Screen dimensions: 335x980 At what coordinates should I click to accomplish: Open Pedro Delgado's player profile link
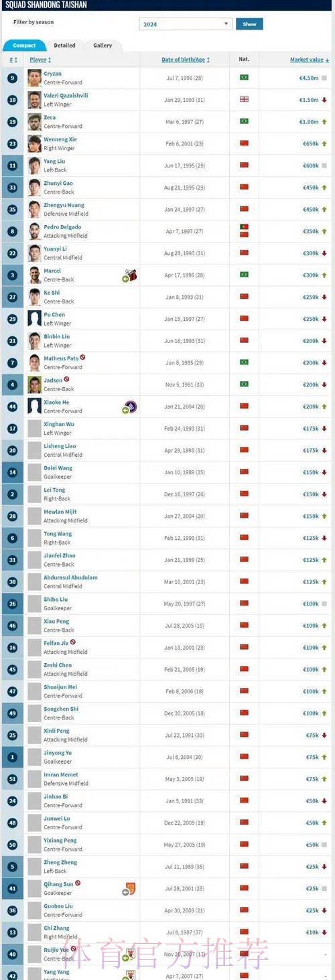point(62,227)
